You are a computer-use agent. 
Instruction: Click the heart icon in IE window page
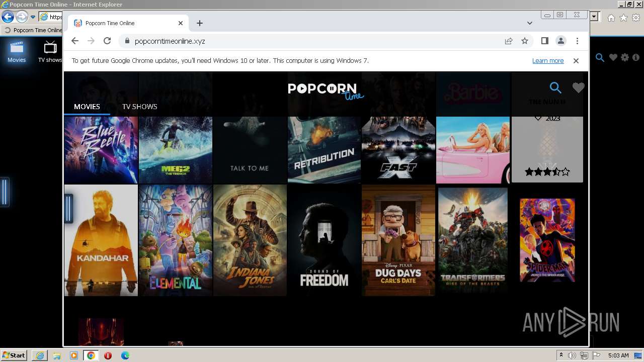pyautogui.click(x=613, y=58)
